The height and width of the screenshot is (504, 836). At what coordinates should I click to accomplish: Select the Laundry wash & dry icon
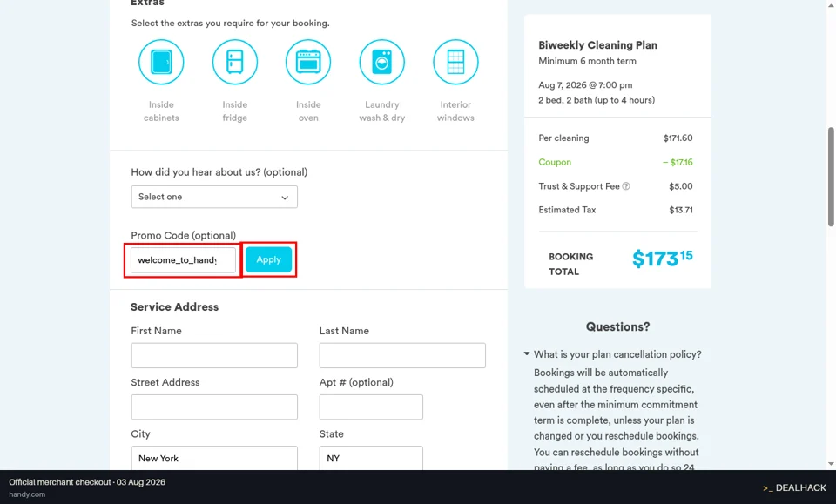coord(381,62)
